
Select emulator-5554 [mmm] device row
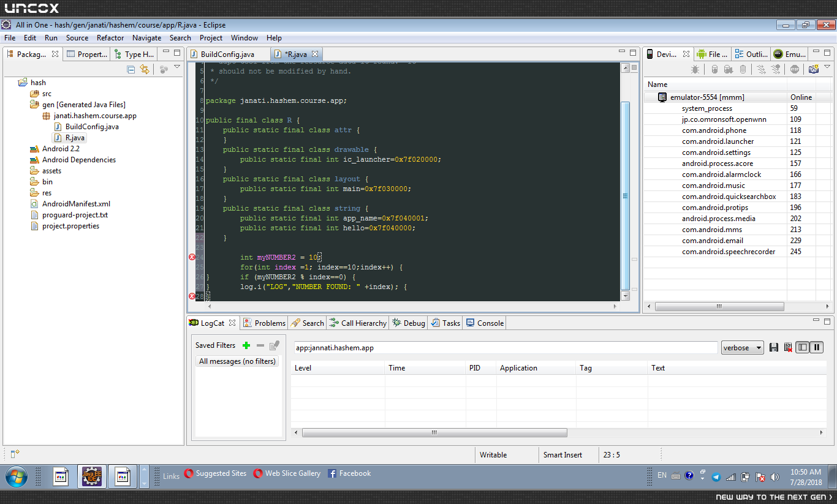pos(737,97)
